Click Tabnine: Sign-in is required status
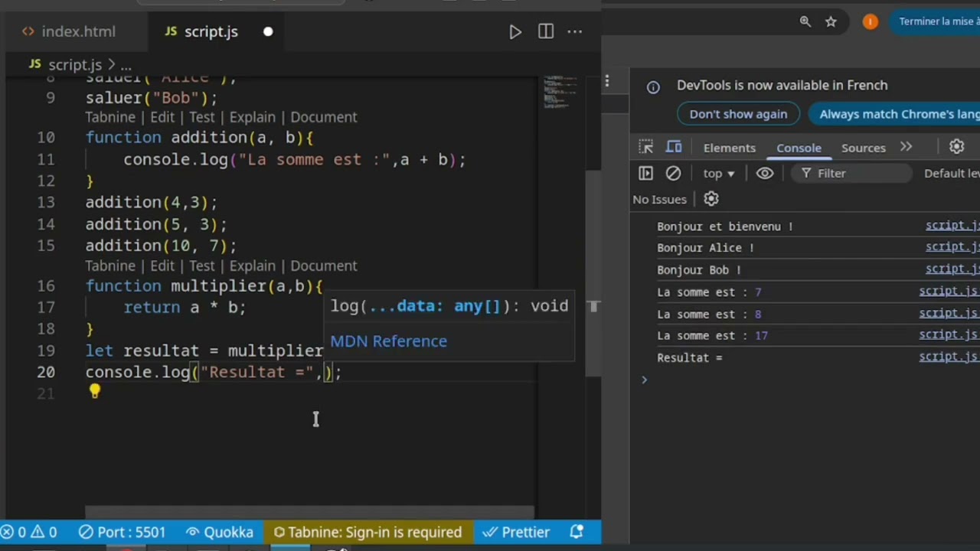The height and width of the screenshot is (551, 980). click(367, 532)
